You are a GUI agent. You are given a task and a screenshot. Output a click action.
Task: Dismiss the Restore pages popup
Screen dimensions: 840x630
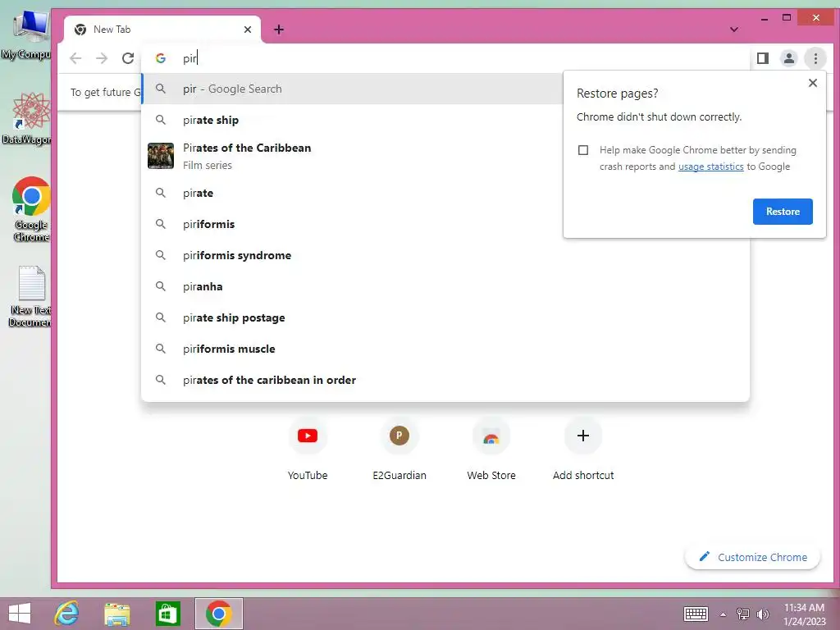pyautogui.click(x=813, y=83)
